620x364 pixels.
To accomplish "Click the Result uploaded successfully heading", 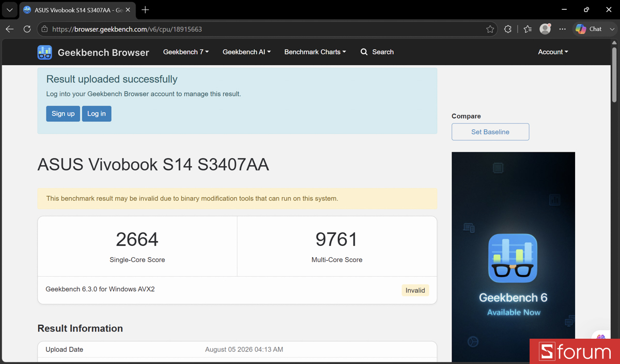I will [112, 79].
